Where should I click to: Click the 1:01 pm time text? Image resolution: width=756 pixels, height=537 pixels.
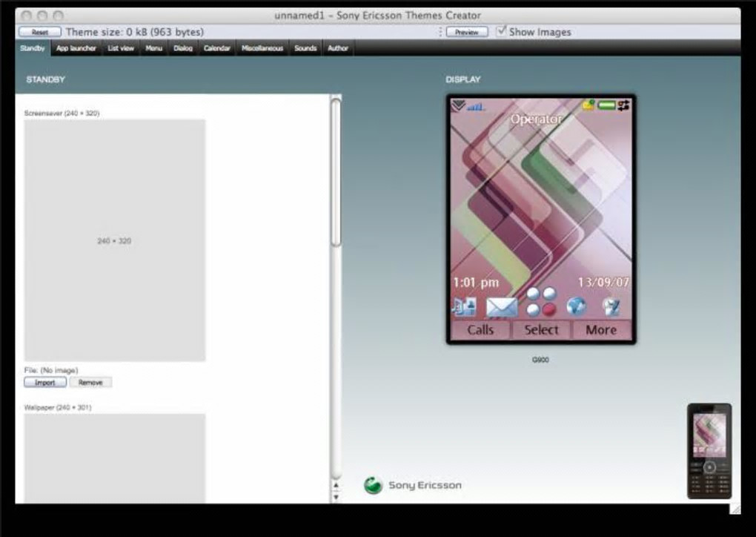coord(476,283)
